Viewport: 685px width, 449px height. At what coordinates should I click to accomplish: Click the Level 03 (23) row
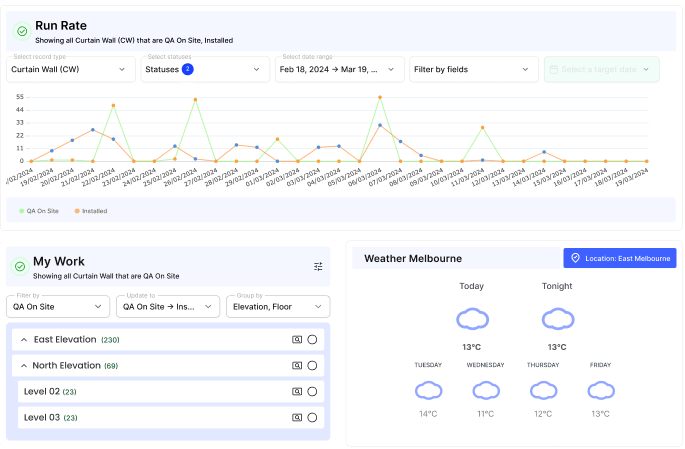[171, 418]
